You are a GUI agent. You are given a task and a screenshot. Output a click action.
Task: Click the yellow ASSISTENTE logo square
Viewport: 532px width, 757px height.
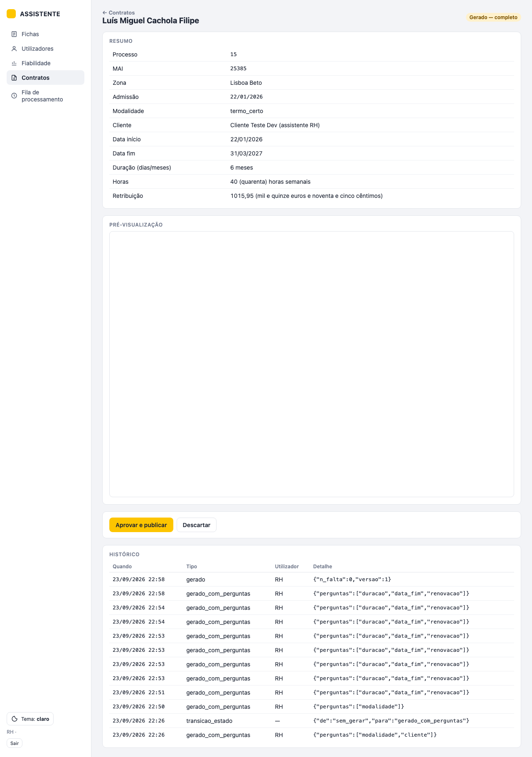[x=11, y=14]
